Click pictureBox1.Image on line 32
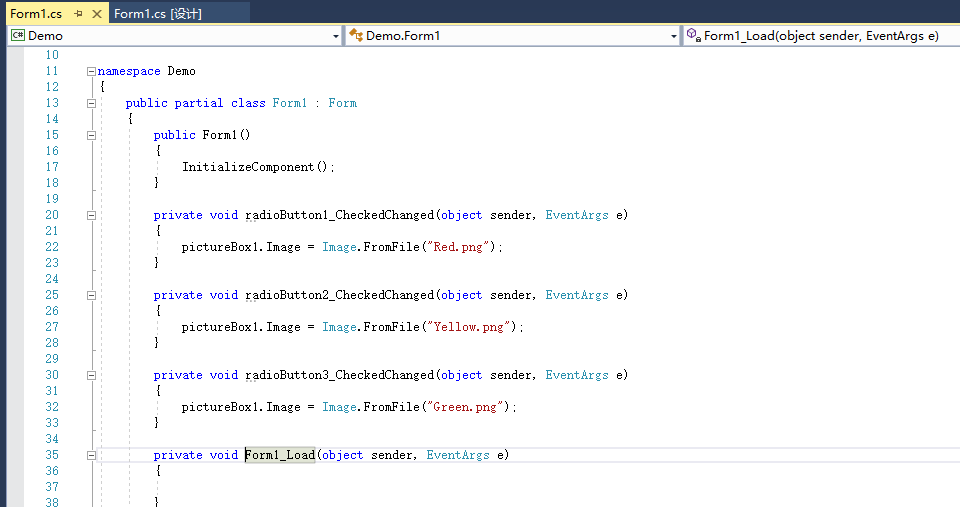The width and height of the screenshot is (960, 507). 241,407
